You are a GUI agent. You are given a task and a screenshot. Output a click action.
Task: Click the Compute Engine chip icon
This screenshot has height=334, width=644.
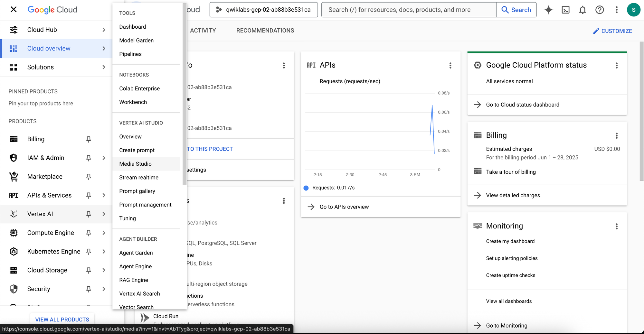[14, 233]
